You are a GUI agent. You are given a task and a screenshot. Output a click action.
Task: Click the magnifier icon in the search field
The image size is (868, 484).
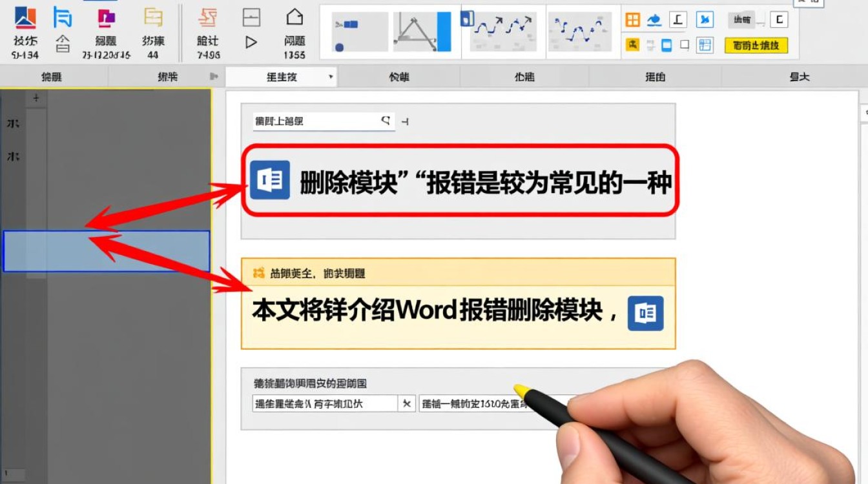click(386, 120)
